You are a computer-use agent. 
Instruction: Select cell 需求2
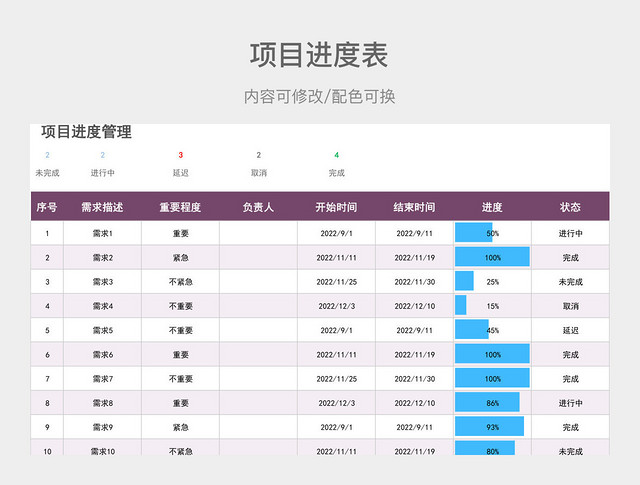pos(102,258)
